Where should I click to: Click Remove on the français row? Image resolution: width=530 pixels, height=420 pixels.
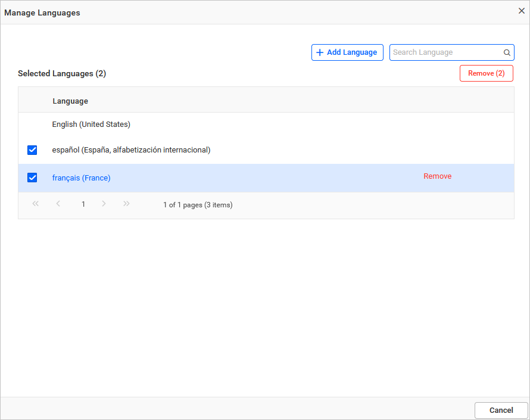438,176
